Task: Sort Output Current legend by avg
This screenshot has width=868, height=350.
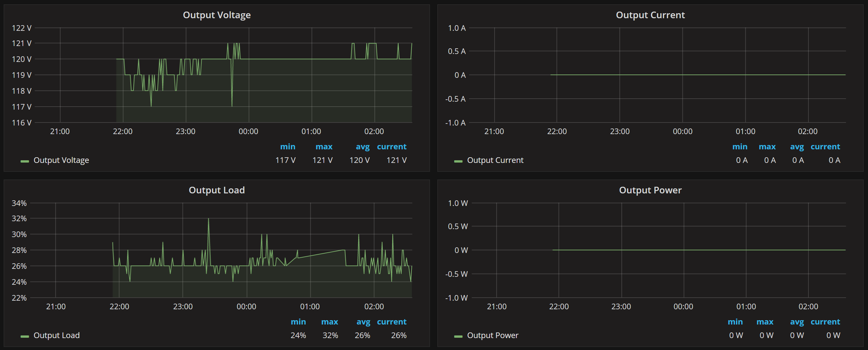Action: [797, 147]
